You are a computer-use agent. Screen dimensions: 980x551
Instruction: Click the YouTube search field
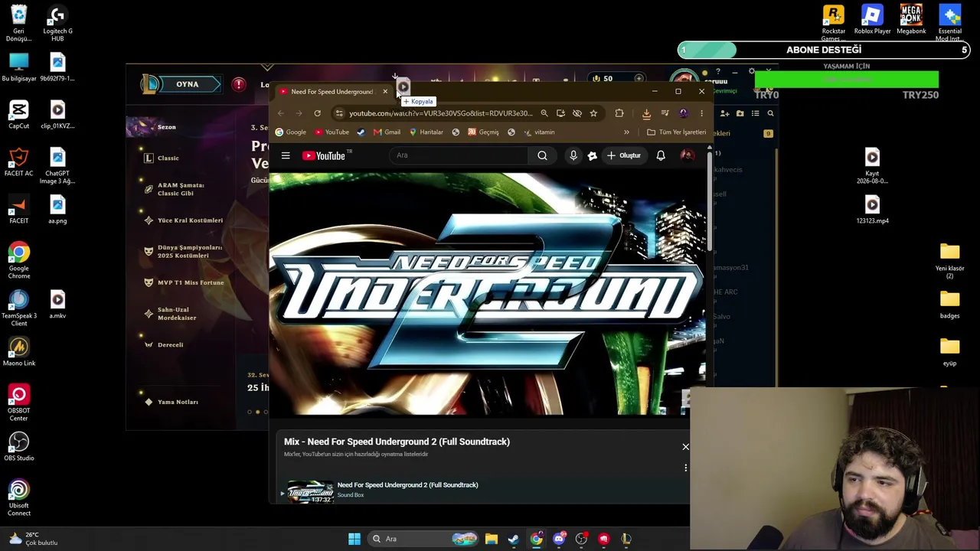tap(458, 155)
